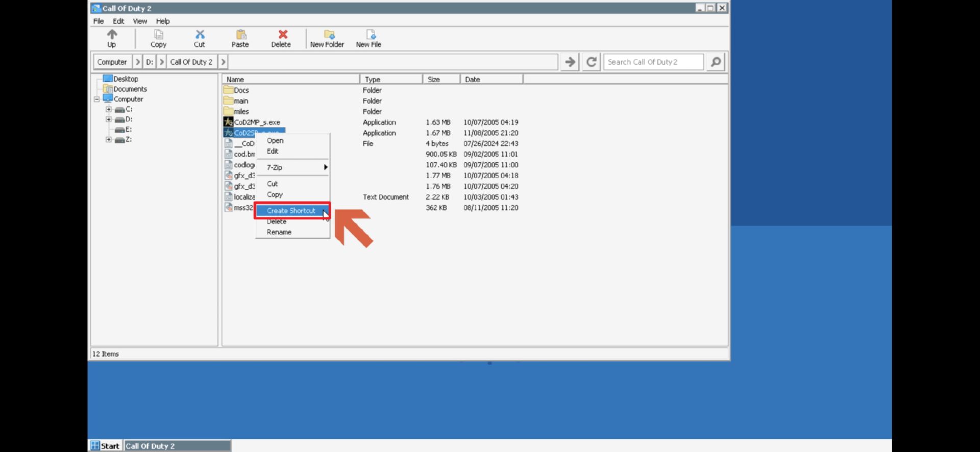Refresh the current folder view

point(591,62)
